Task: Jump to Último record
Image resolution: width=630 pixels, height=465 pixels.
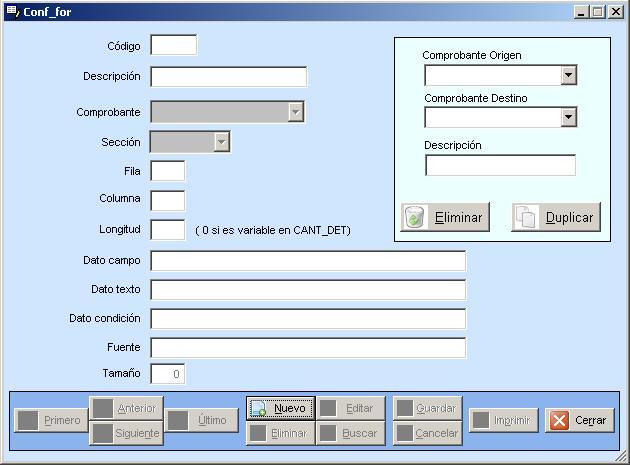Action: point(201,420)
